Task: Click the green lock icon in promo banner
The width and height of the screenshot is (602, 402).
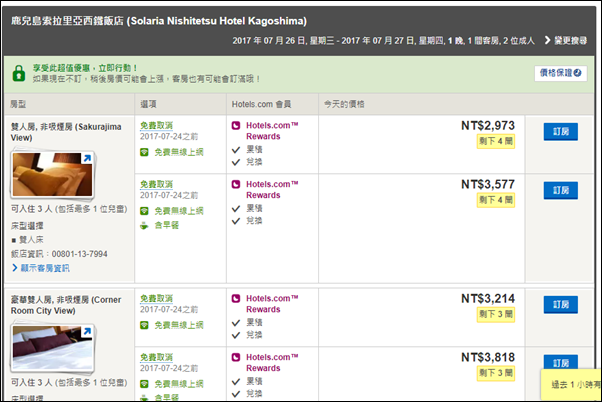Action: click(x=18, y=73)
